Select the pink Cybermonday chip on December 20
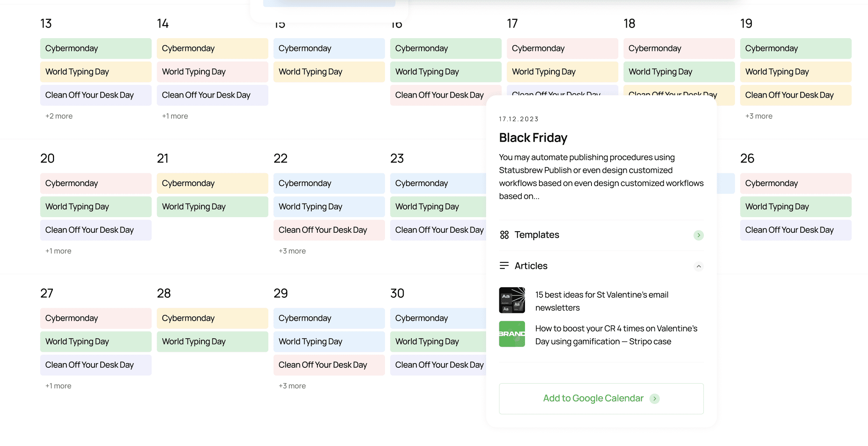 96,183
